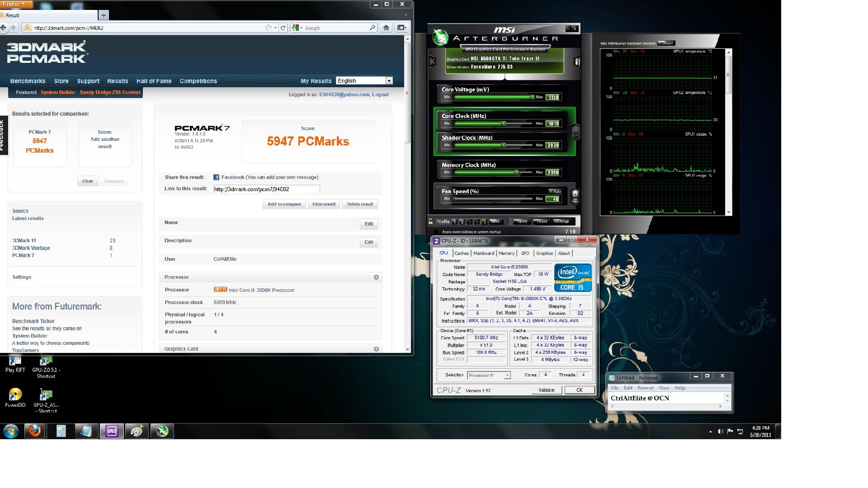Click Memory Clock slider handle
This screenshot has width=868, height=488.
click(x=516, y=172)
